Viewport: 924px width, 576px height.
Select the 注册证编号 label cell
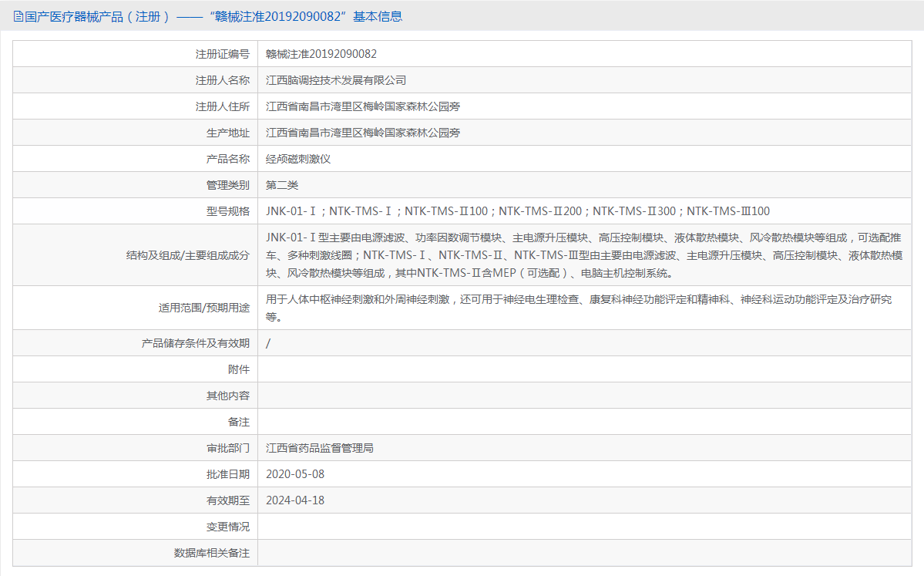135,54
